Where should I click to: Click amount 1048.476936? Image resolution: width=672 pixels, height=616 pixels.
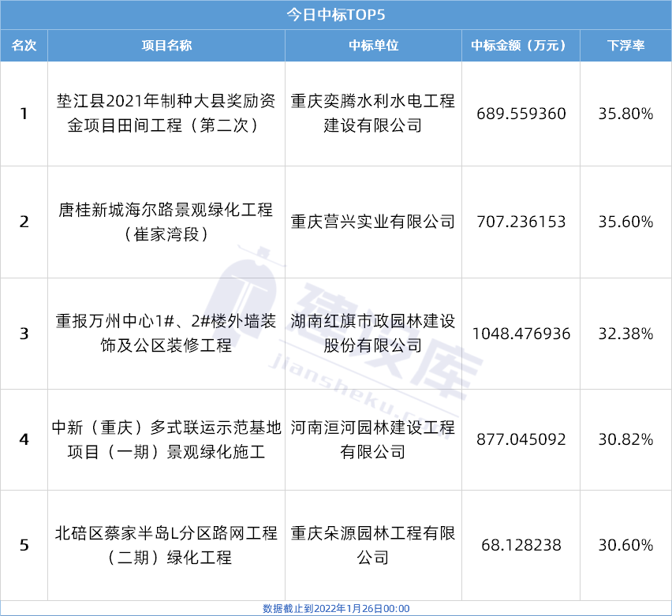pyautogui.click(x=521, y=334)
